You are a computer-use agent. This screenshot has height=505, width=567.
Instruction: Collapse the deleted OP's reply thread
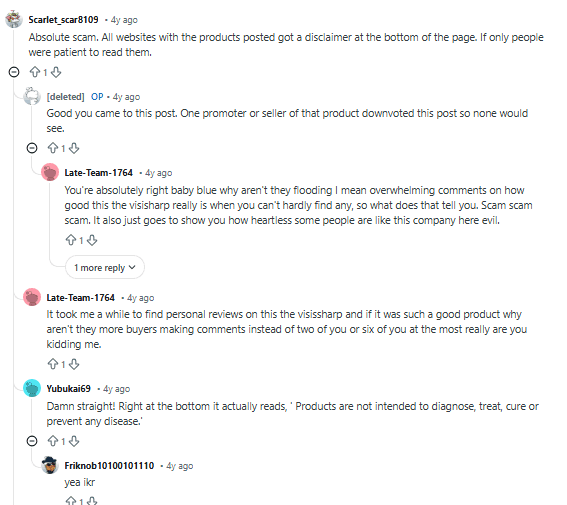coord(32,148)
